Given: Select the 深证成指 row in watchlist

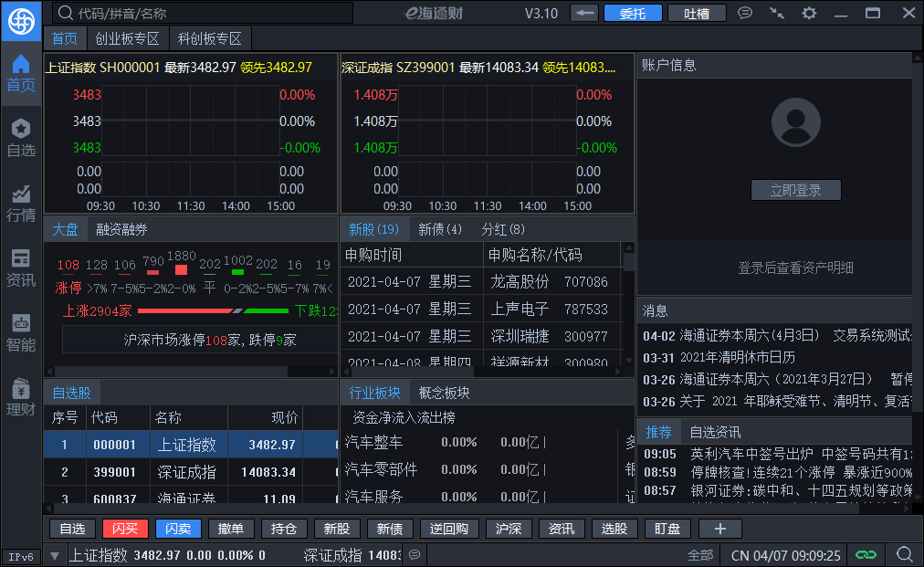Looking at the screenshot, I should point(191,472).
